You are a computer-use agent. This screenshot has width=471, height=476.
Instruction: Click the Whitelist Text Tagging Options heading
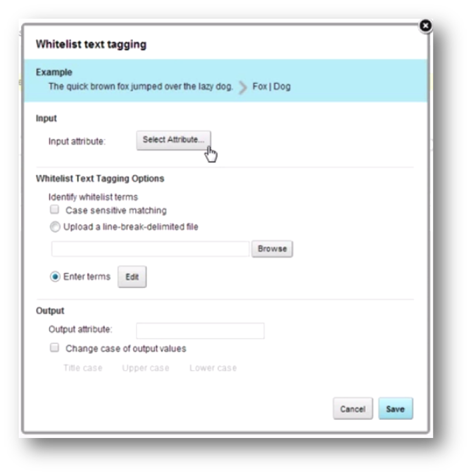(x=100, y=178)
